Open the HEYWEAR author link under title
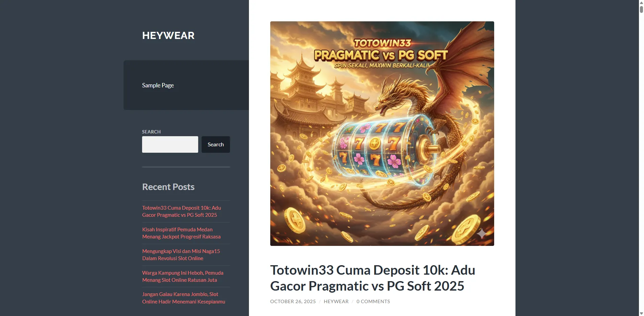The height and width of the screenshot is (316, 644). coord(336,301)
